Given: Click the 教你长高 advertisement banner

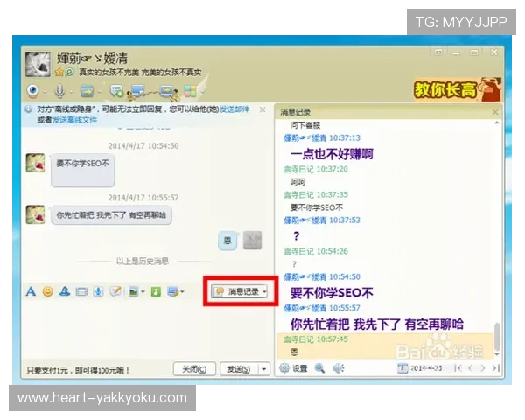Looking at the screenshot, I should click(458, 89).
